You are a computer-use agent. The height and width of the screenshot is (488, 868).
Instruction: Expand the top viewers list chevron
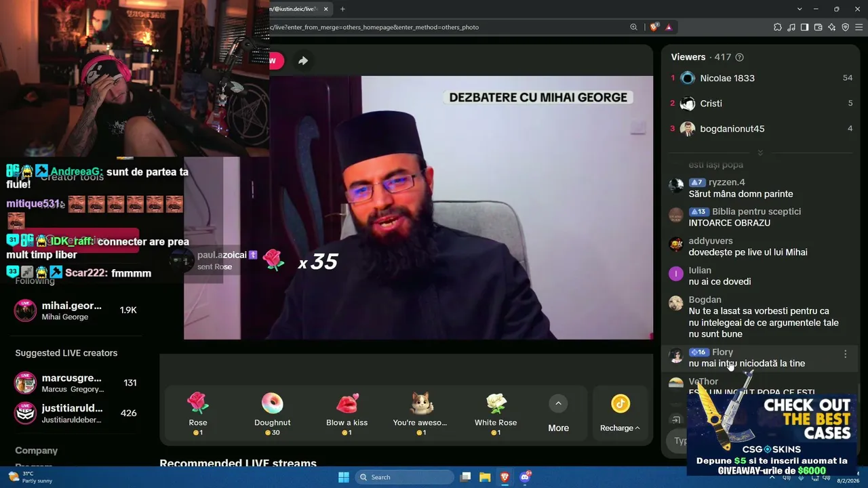(x=760, y=152)
